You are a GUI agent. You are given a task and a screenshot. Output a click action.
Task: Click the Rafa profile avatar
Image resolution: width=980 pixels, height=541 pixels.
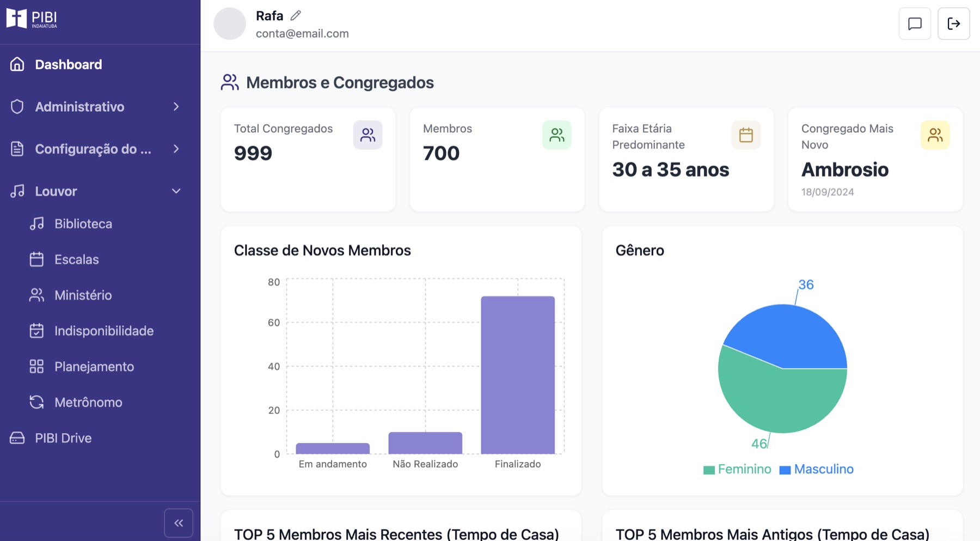(x=230, y=23)
